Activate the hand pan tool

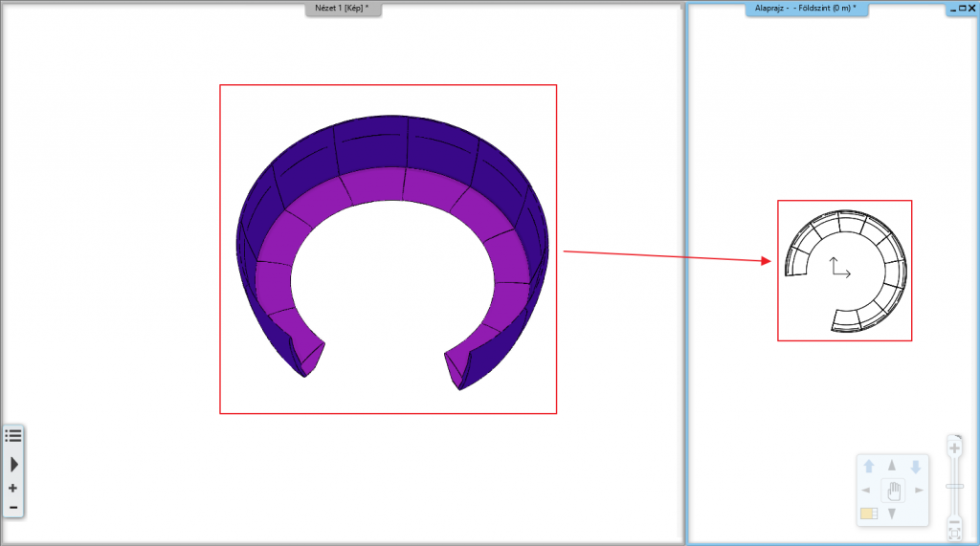pyautogui.click(x=893, y=491)
